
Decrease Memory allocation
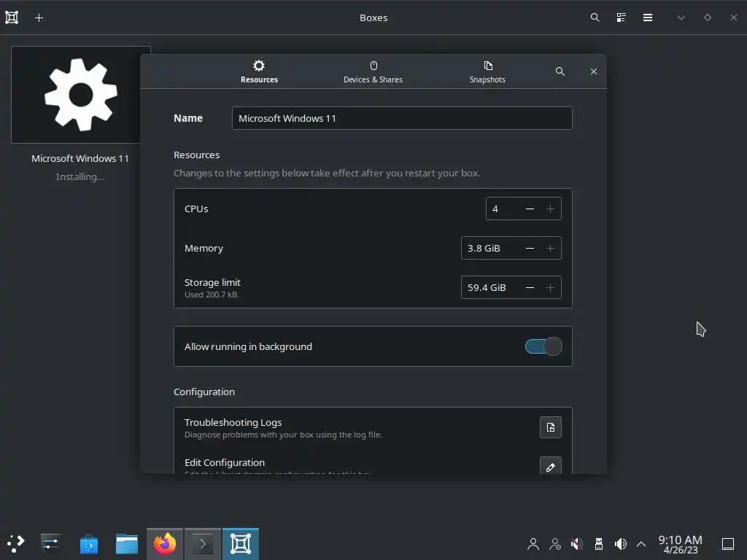pos(530,248)
